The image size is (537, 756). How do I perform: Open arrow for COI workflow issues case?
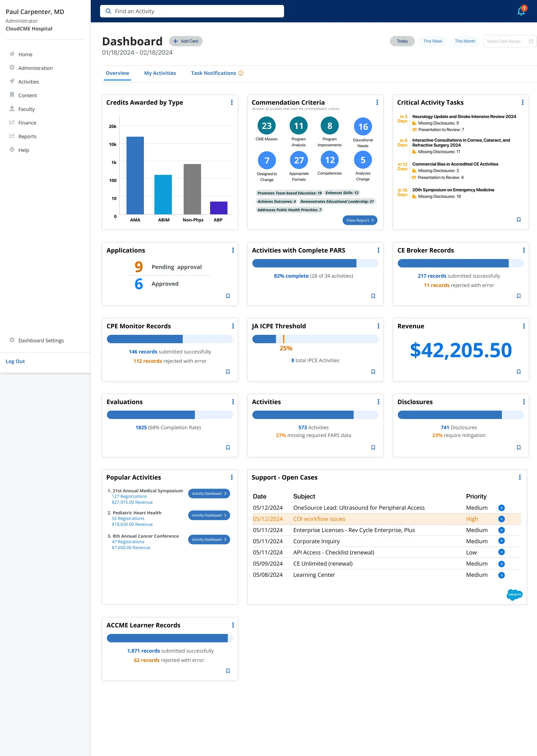pyautogui.click(x=501, y=519)
